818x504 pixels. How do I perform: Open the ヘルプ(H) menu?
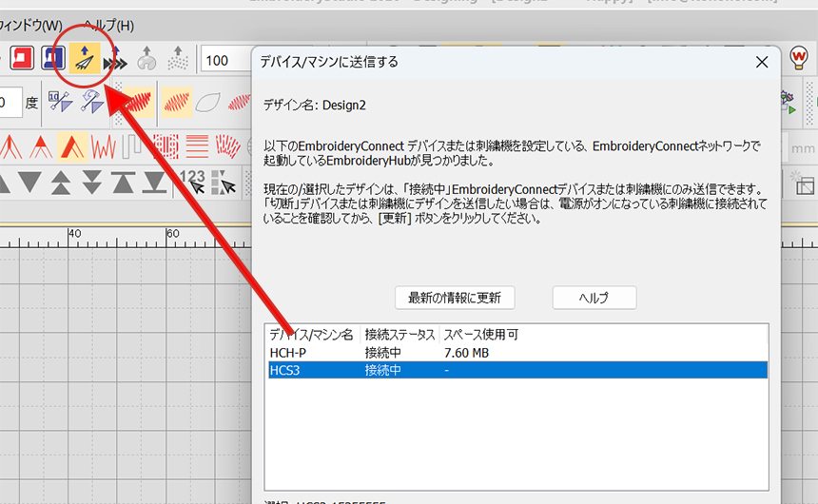coord(109,25)
